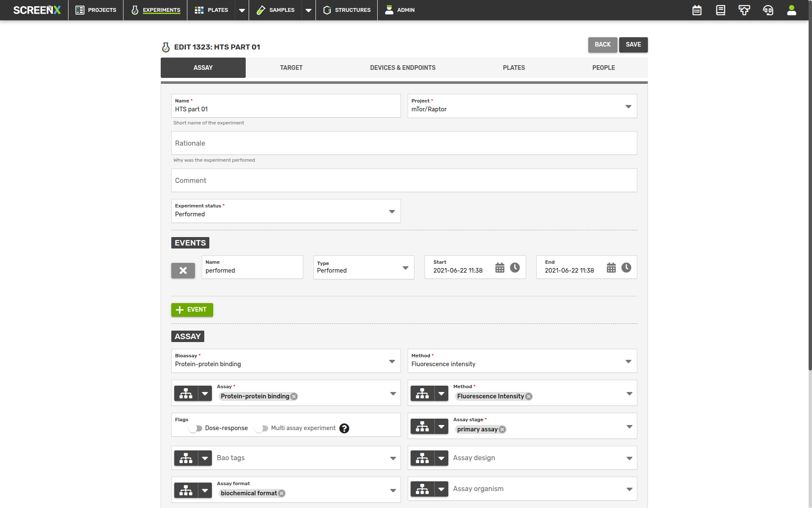Screen dimensions: 812x508
Task: Click the user profile icon
Action: point(791,10)
